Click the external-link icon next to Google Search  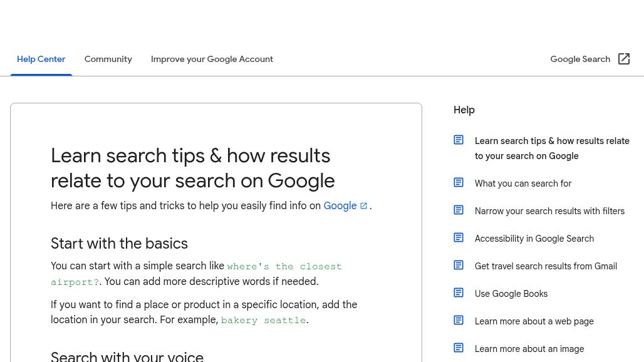click(x=624, y=59)
